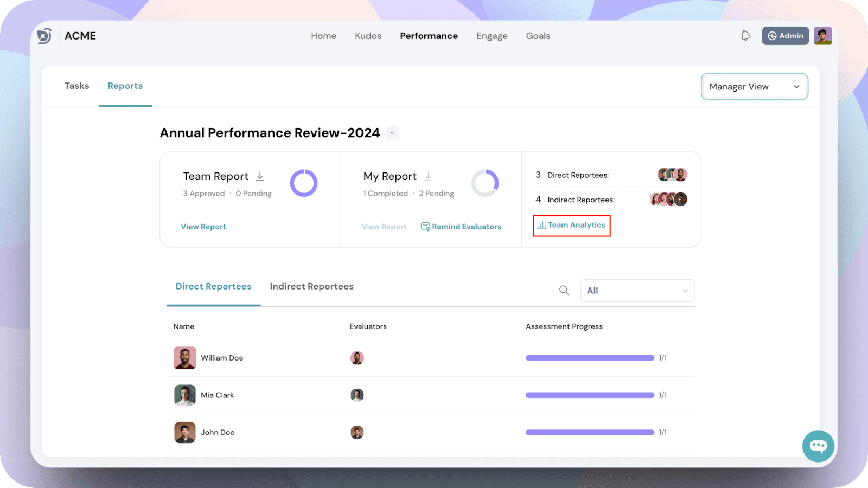
Task: Click the 2 Pending status text
Action: click(x=437, y=194)
